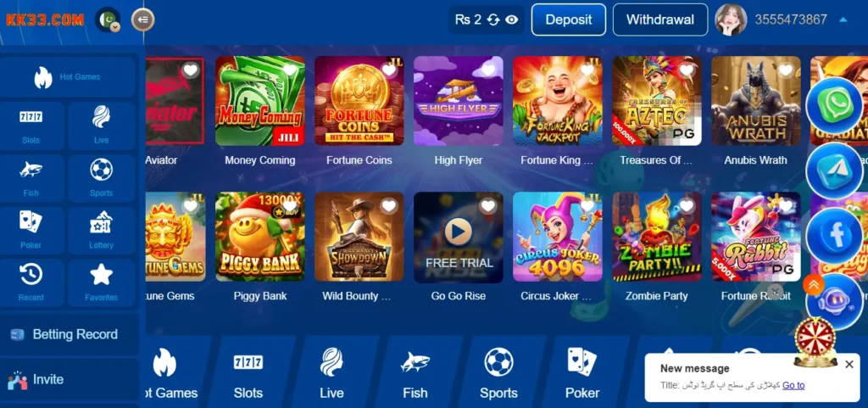Open the Pakistan flag language dropdown
This screenshot has height=408, width=868.
pyautogui.click(x=108, y=20)
